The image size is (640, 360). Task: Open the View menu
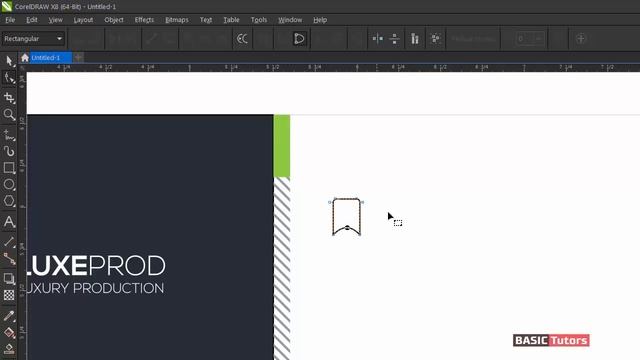click(x=56, y=20)
